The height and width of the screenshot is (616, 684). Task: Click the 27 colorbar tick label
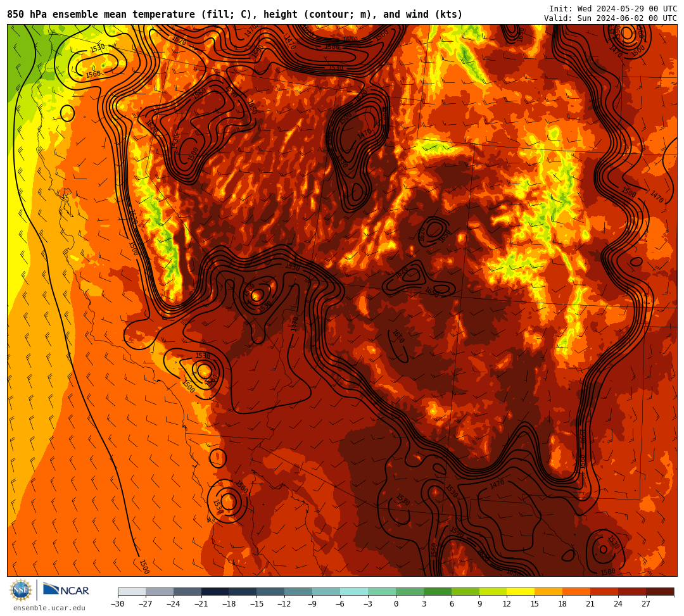click(646, 604)
